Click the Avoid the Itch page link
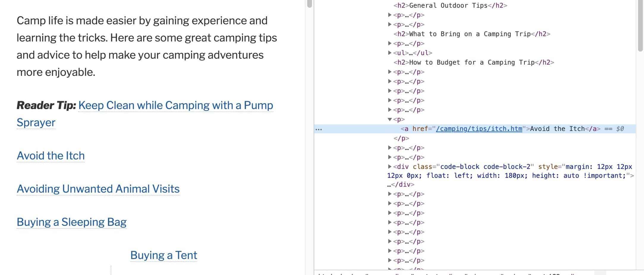Screen dimensions: 644x275 click(x=51, y=156)
